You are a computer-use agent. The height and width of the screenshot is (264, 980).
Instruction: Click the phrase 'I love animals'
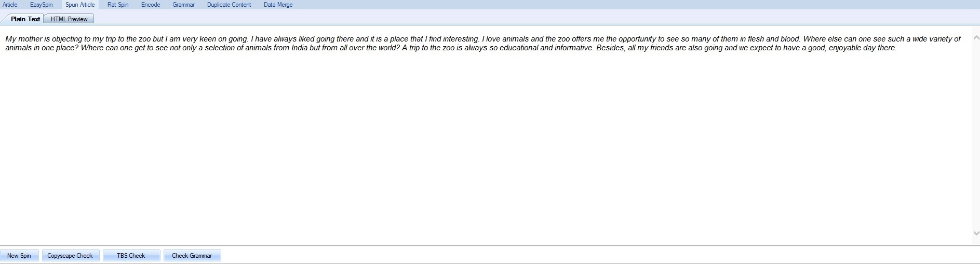point(505,39)
